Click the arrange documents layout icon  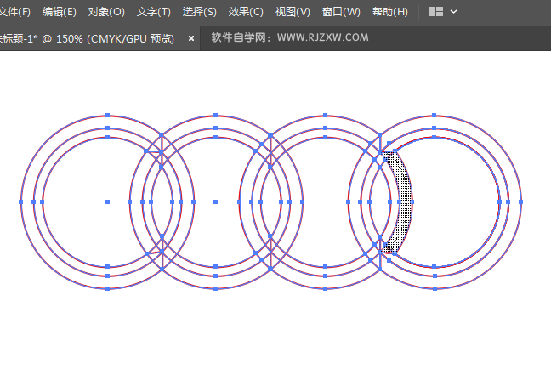[x=435, y=12]
